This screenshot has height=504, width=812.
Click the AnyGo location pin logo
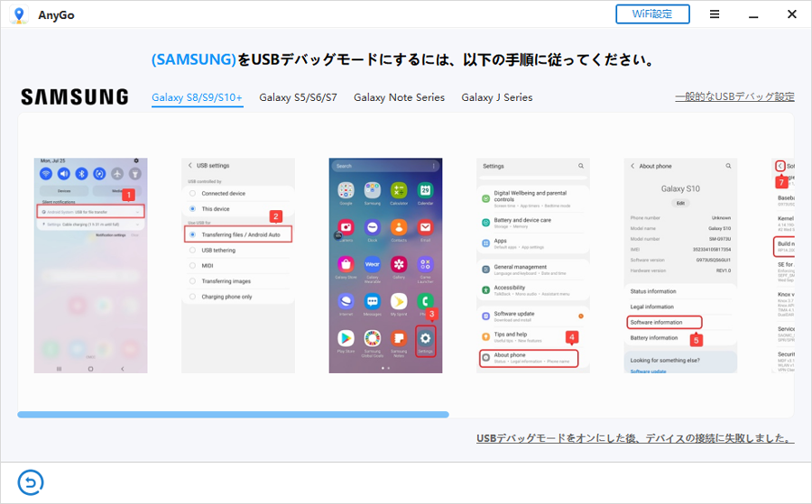point(19,14)
